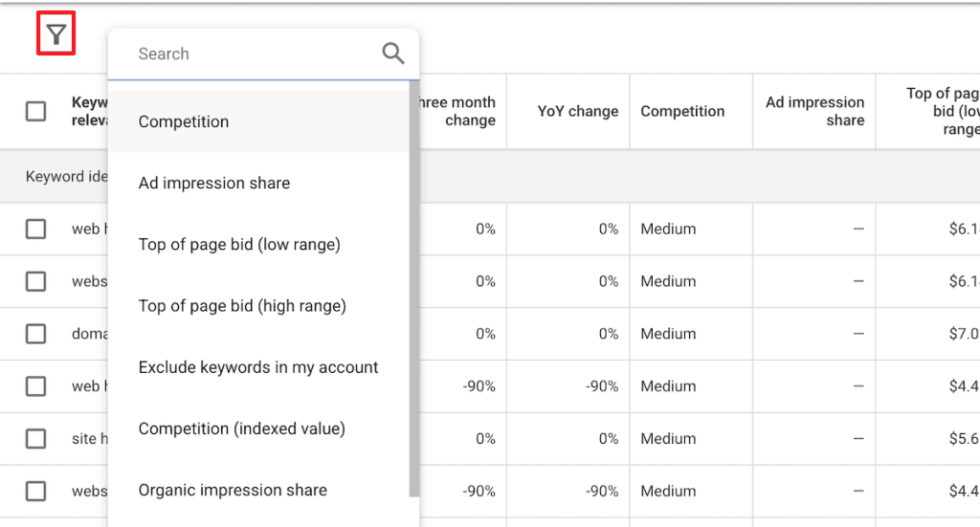Select Exclude keywords in my account

[x=258, y=367]
